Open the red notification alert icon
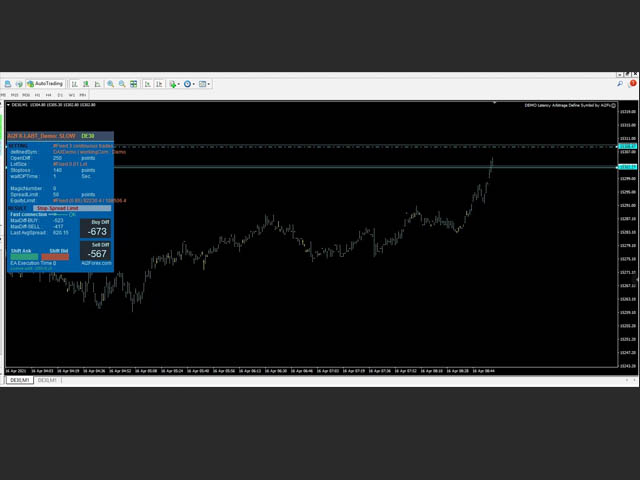The width and height of the screenshot is (640, 480). coord(633,83)
